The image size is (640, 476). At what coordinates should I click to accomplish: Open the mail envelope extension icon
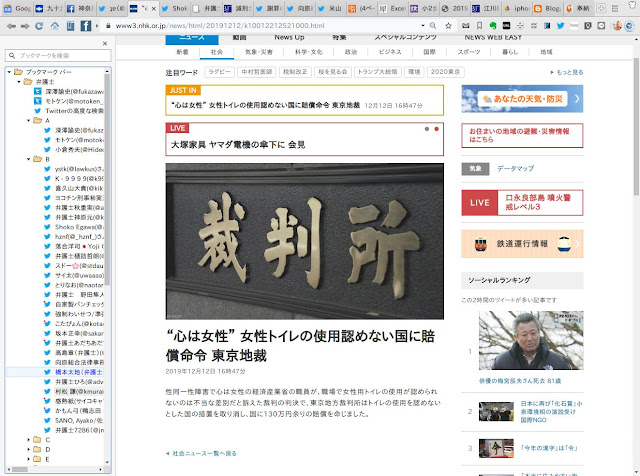pos(466,26)
